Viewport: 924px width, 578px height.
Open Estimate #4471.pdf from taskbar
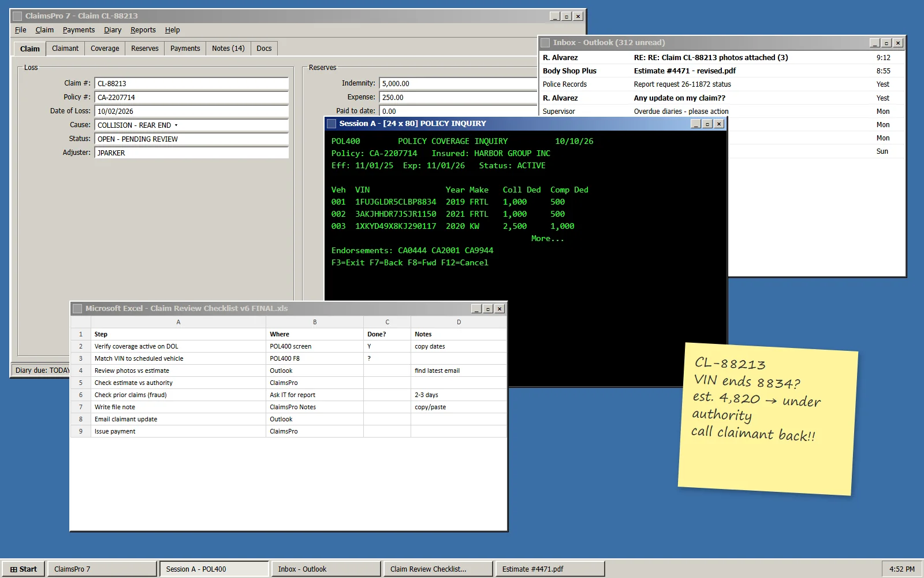point(550,569)
